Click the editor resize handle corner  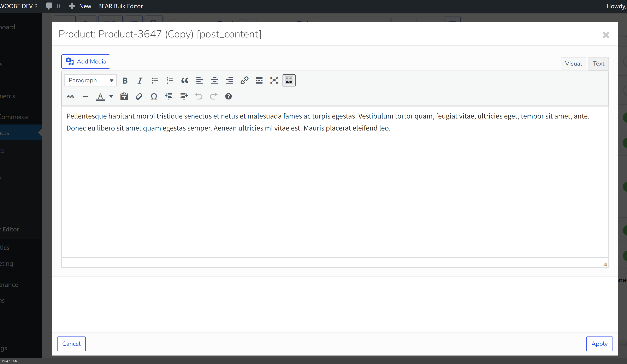pos(605,264)
